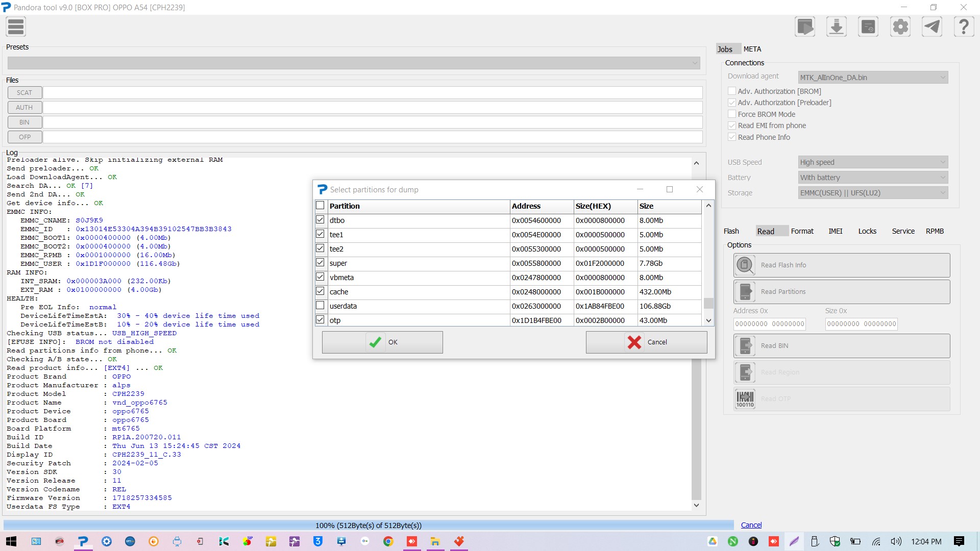
Task: Click the partition list scrollbar thumb
Action: point(708,303)
